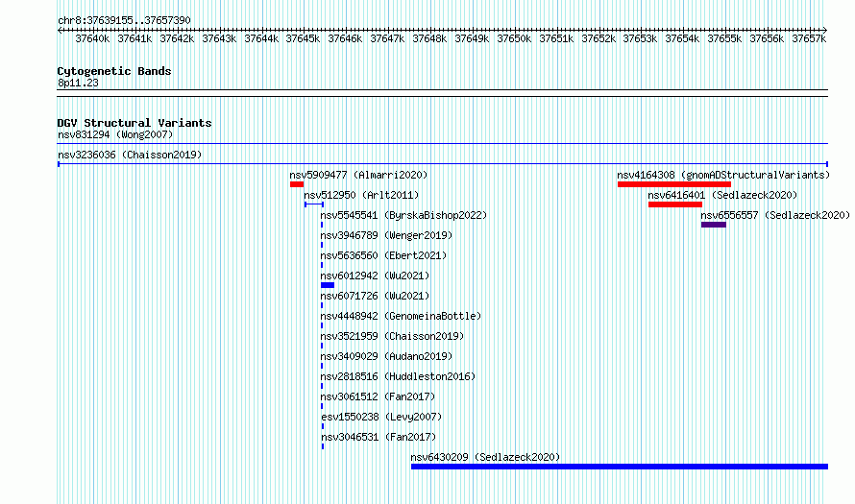Click the 37642k ruler position

177,38
